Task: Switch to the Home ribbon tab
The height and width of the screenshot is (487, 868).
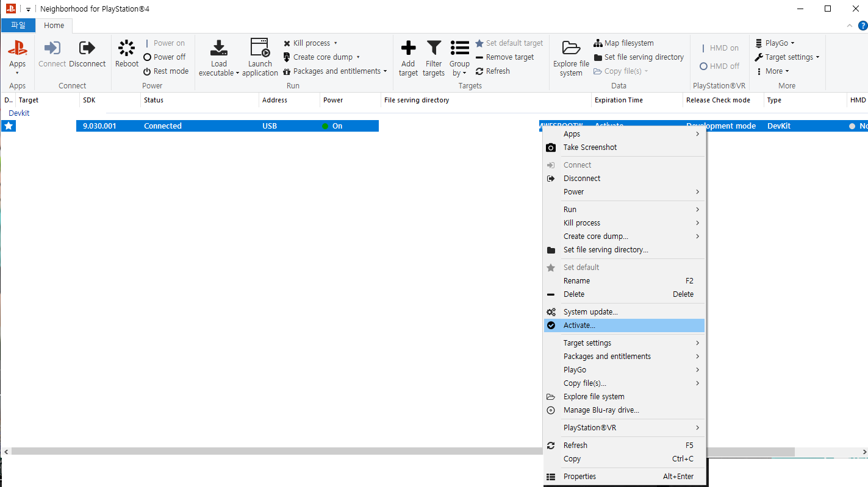Action: click(54, 26)
